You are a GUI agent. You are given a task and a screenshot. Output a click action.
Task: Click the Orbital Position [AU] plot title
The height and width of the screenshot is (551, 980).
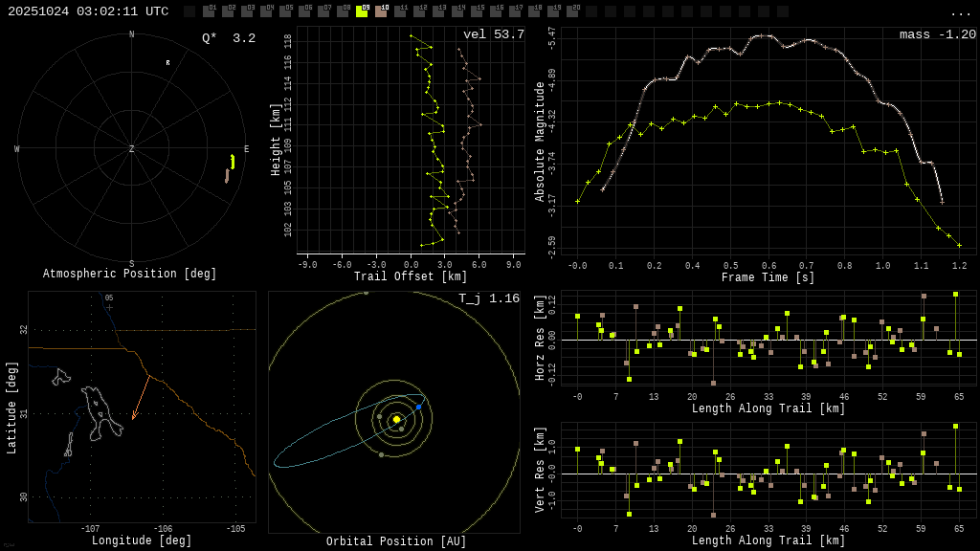[x=393, y=542]
